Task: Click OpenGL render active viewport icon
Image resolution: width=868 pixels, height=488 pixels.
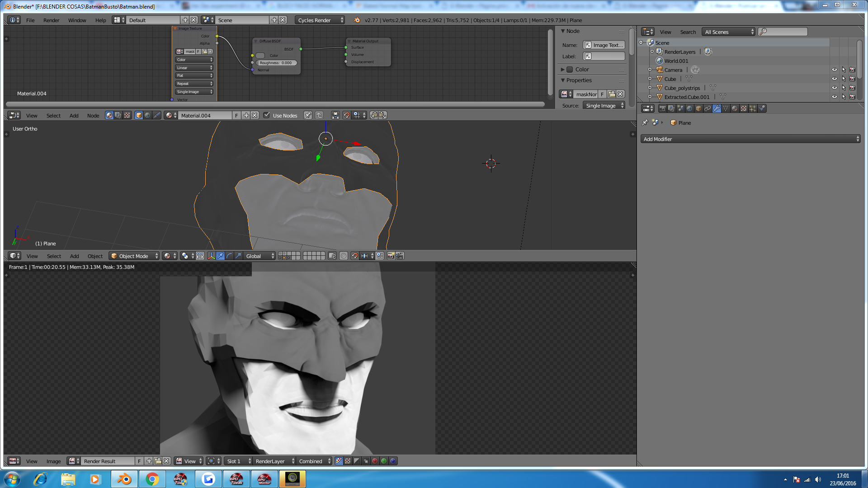Action: coord(391,256)
